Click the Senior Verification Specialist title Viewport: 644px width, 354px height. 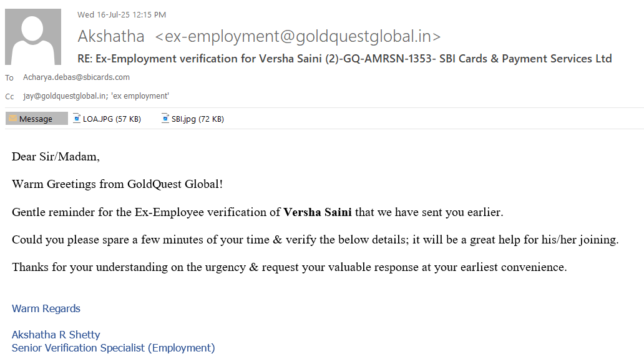pos(114,348)
